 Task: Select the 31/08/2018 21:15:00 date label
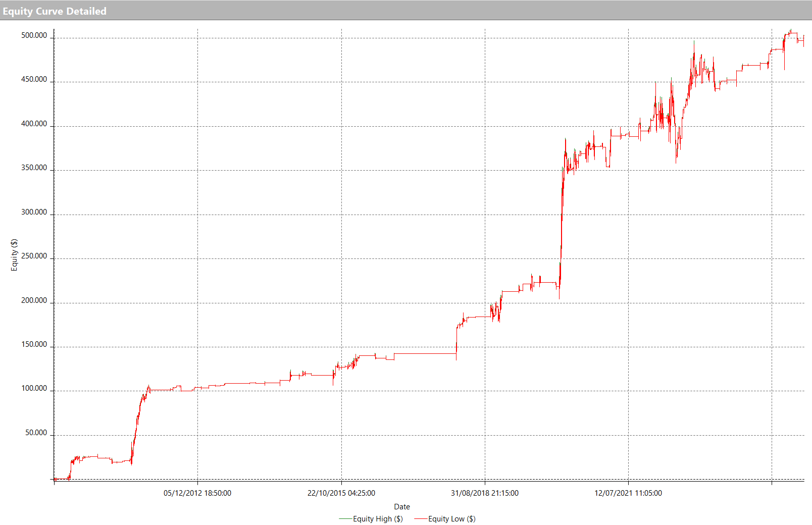coord(484,493)
